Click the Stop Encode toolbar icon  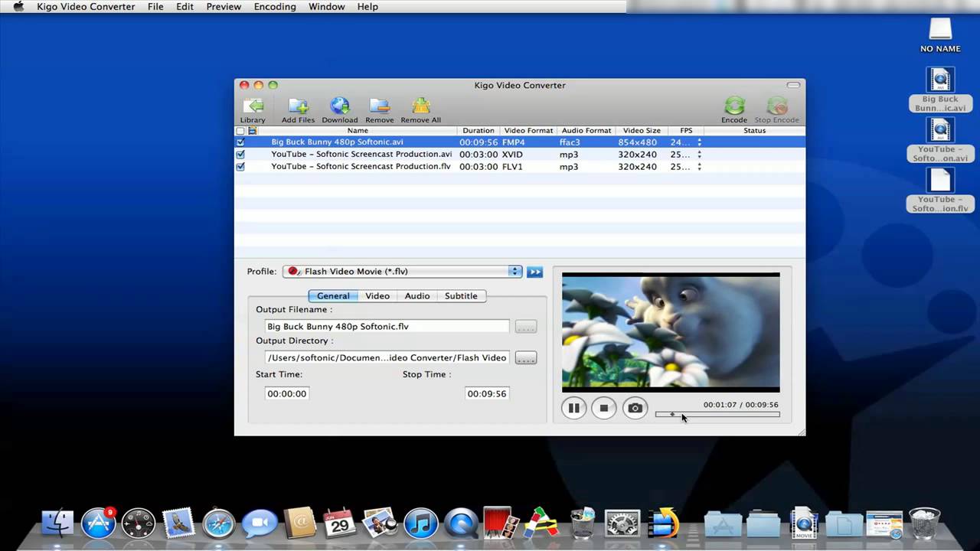tap(776, 110)
